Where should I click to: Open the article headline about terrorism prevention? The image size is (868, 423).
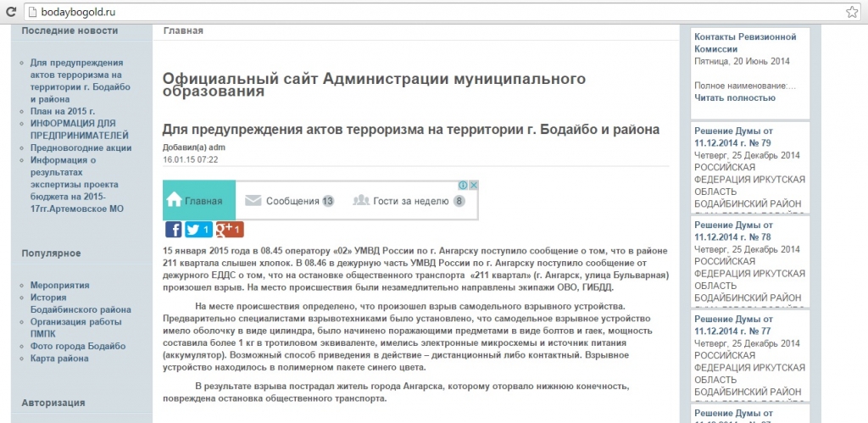[x=411, y=130]
